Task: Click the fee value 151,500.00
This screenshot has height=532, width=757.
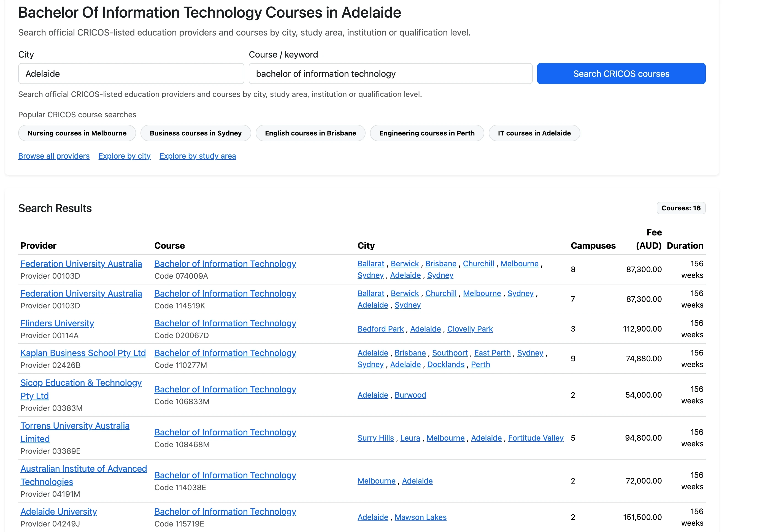Action: [x=642, y=517]
